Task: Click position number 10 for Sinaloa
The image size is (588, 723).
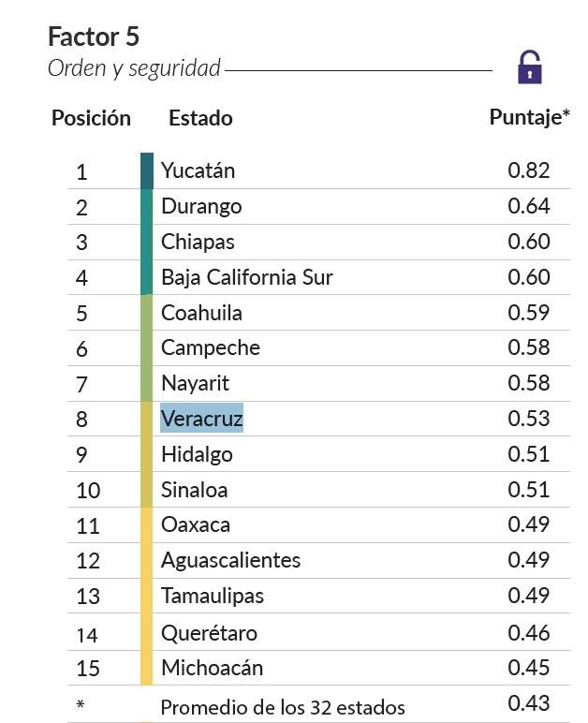Action: pos(88,490)
